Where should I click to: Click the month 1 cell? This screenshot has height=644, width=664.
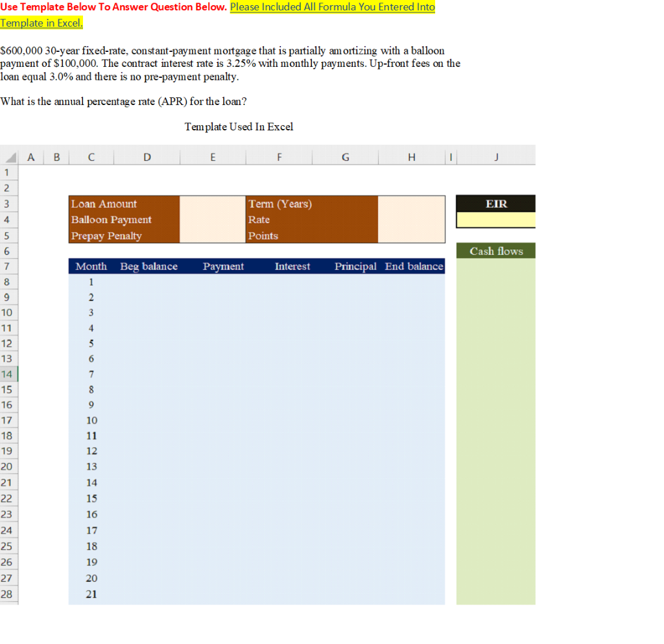[x=91, y=282]
